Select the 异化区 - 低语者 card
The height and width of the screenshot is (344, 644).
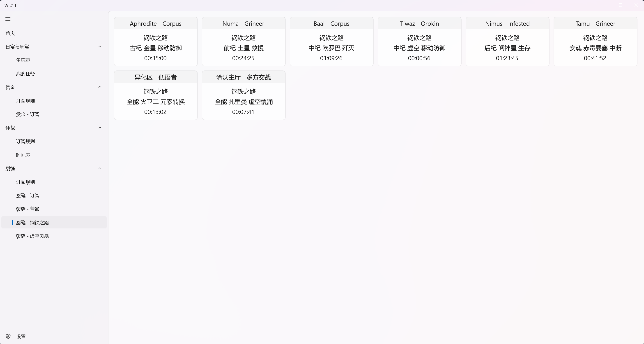click(x=156, y=95)
